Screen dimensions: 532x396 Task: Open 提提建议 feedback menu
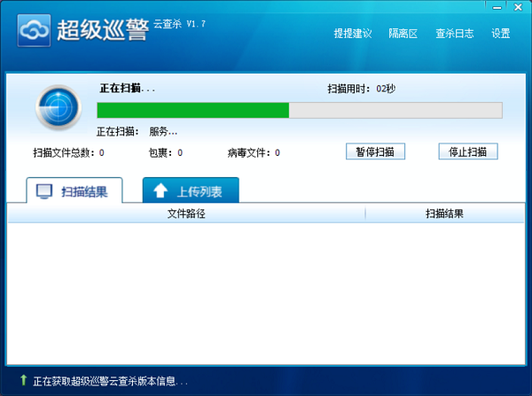click(353, 34)
